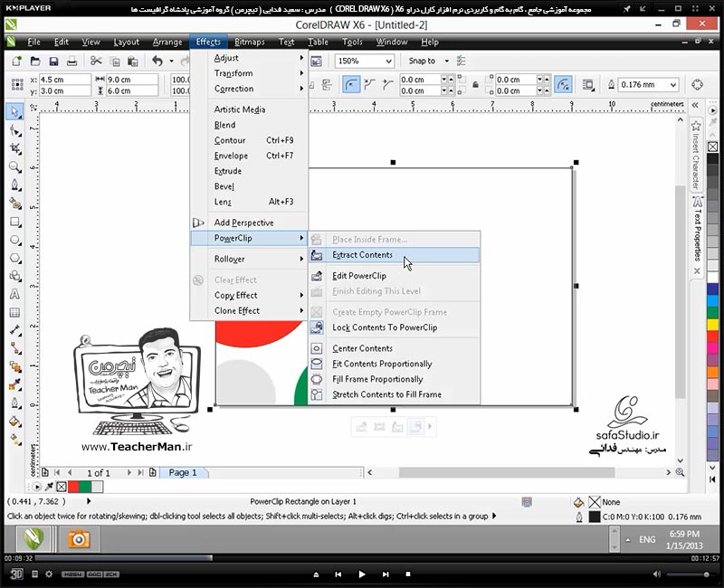Image resolution: width=724 pixels, height=588 pixels.
Task: Toggle relative corner scaling button
Action: (563, 85)
